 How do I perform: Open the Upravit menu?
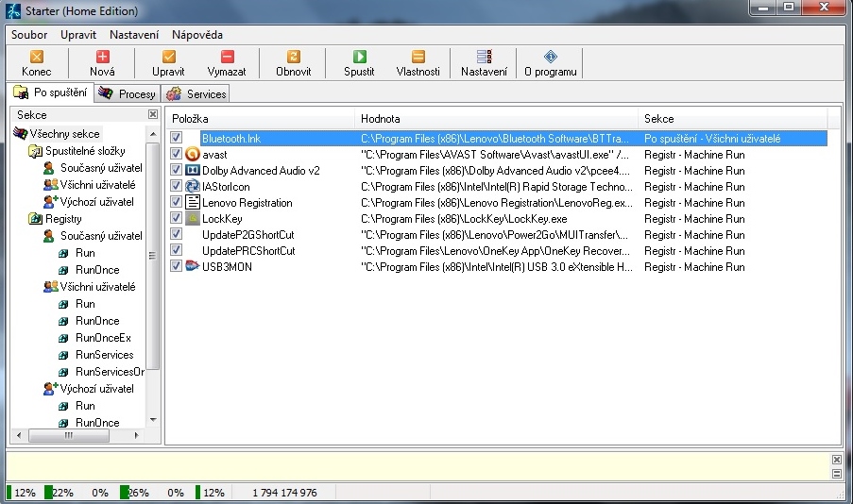click(x=78, y=35)
